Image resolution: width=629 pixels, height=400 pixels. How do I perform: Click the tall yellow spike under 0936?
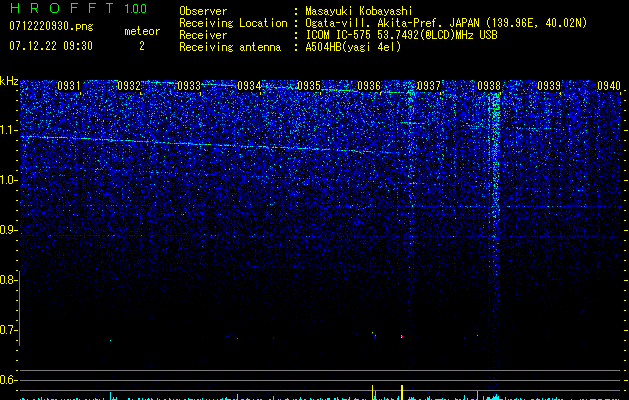tap(372, 392)
